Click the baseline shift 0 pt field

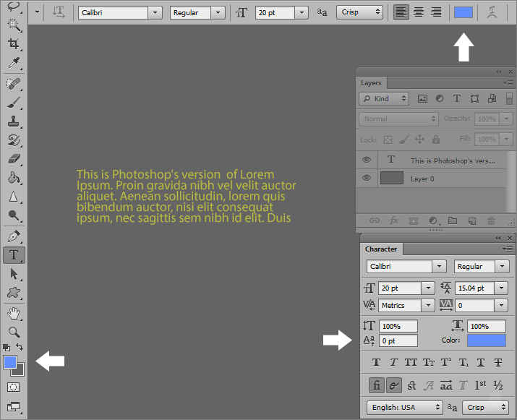pyautogui.click(x=397, y=340)
